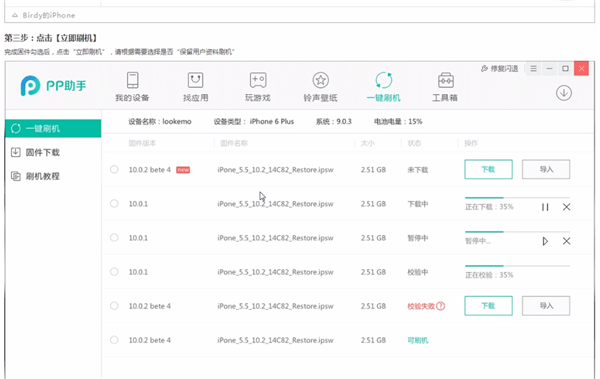The height and width of the screenshot is (379, 600).
Task: Maximize the PP助手 window
Action: (565, 69)
